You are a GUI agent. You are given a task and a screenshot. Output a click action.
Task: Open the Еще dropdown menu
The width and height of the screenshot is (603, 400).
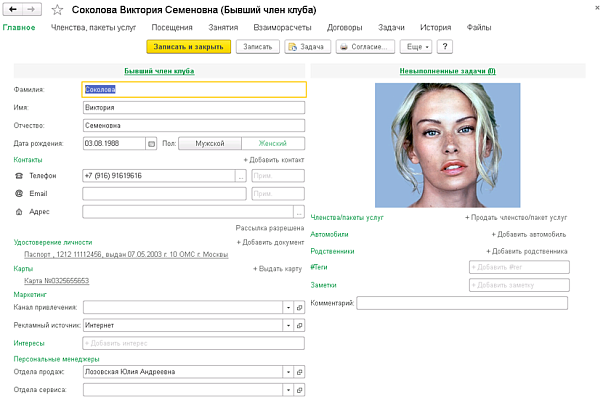[x=416, y=47]
